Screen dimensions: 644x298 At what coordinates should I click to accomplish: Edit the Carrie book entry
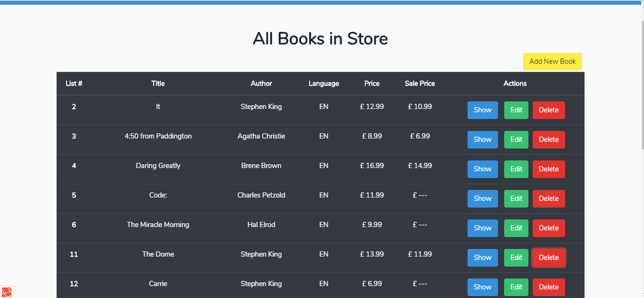(516, 287)
